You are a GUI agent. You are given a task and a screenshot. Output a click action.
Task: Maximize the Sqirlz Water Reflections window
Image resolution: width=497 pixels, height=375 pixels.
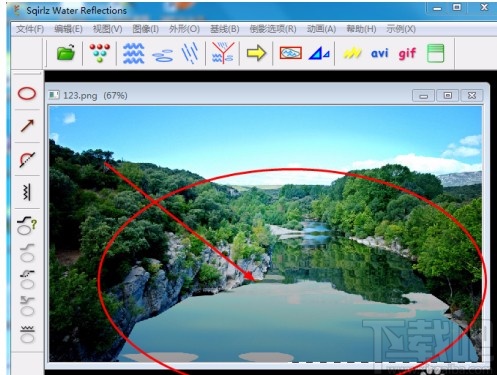457,8
